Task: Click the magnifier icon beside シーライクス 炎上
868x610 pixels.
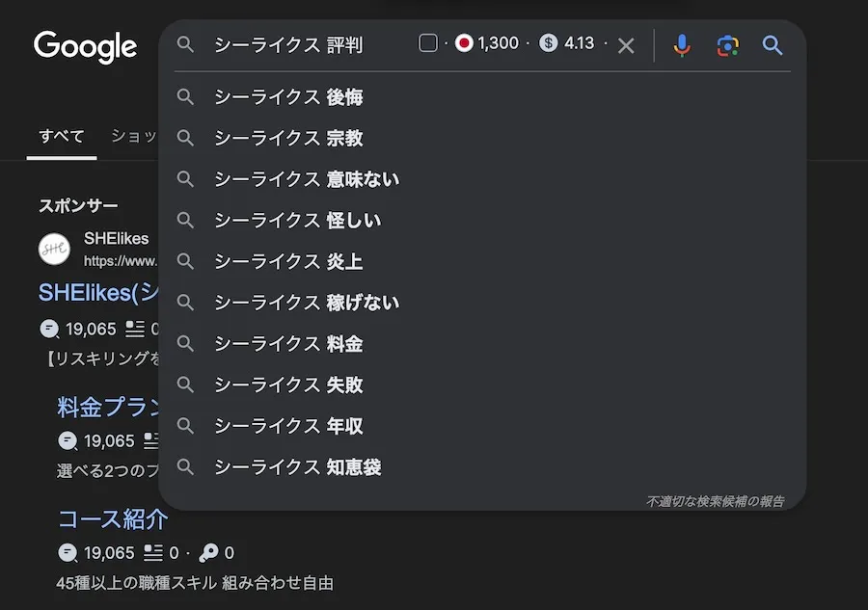Action: pos(185,261)
